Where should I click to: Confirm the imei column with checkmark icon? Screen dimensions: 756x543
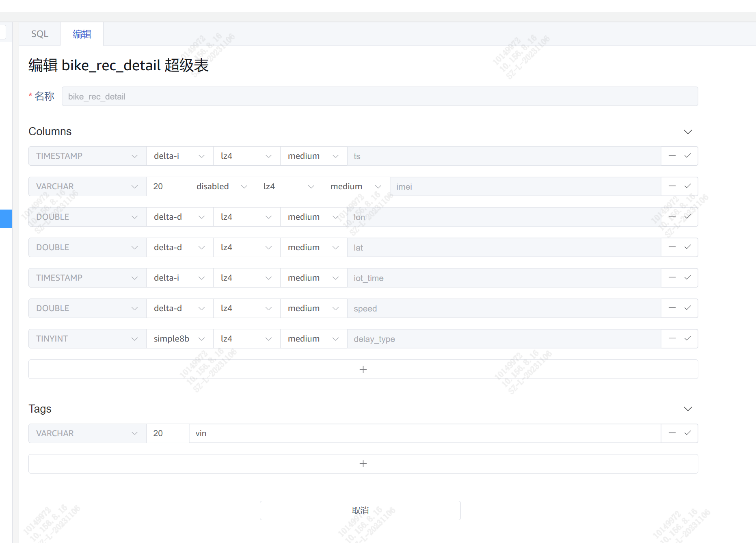[687, 186]
